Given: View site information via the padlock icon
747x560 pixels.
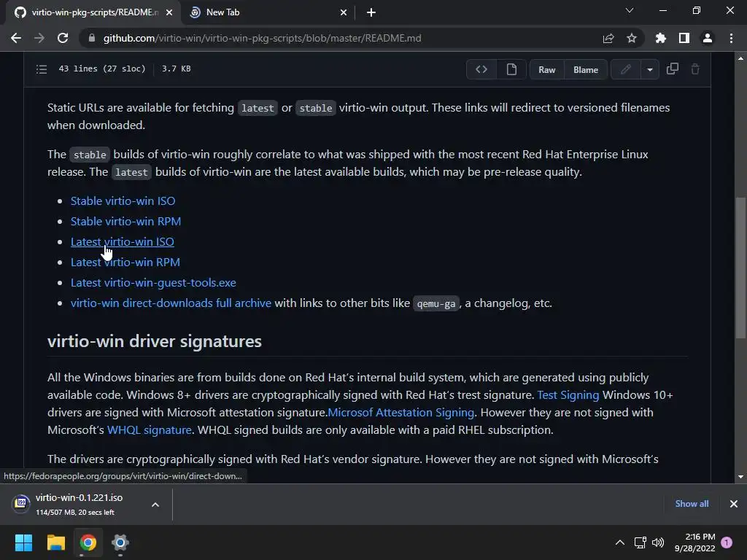Looking at the screenshot, I should (x=92, y=38).
